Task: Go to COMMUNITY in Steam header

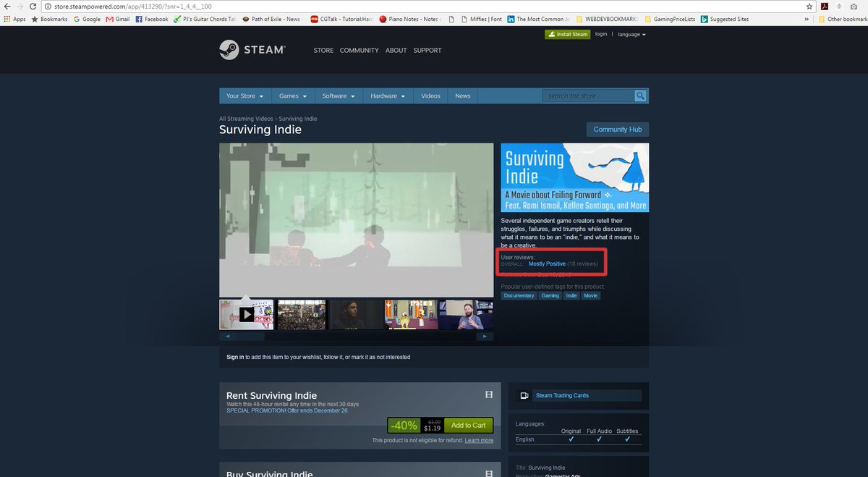Action: tap(359, 51)
